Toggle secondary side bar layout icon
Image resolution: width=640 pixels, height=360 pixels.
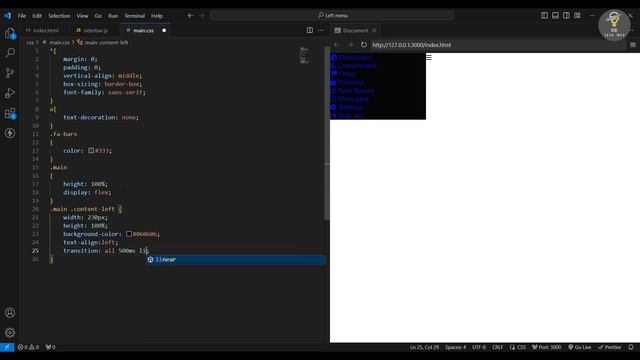(566, 16)
